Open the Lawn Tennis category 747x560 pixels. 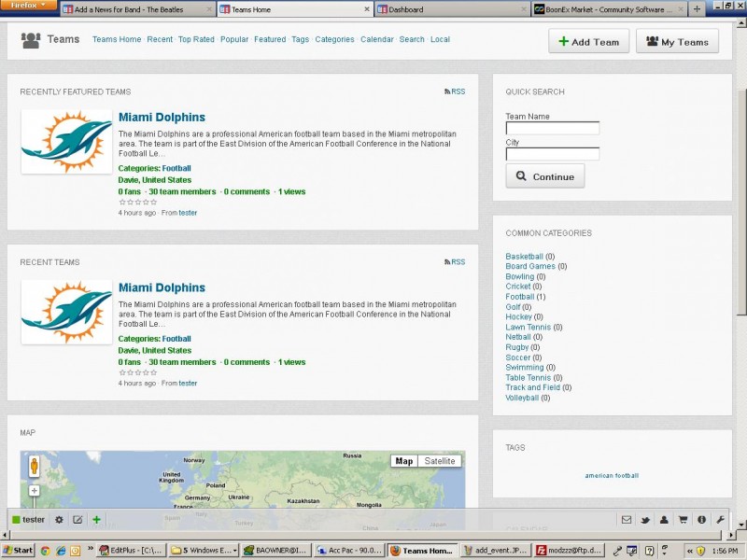(x=528, y=328)
